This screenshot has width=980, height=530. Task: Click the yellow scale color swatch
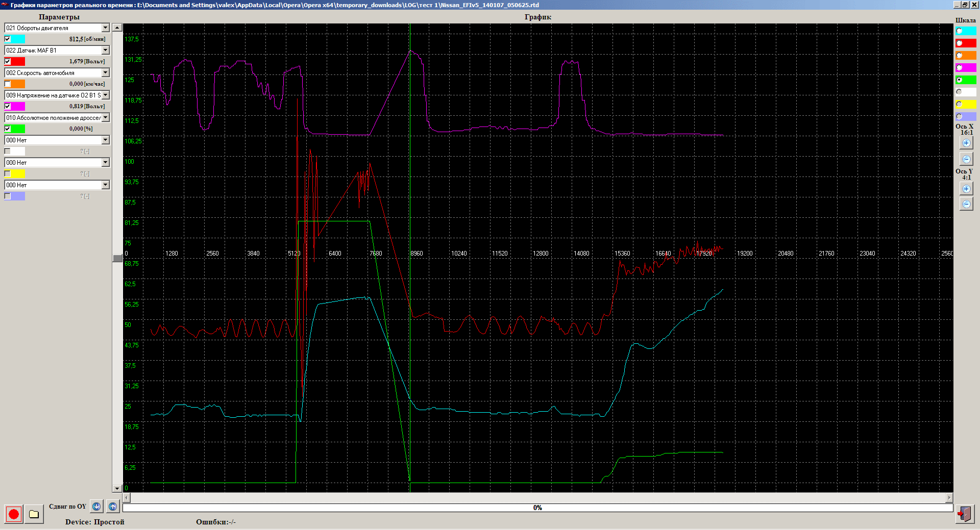[966, 104]
